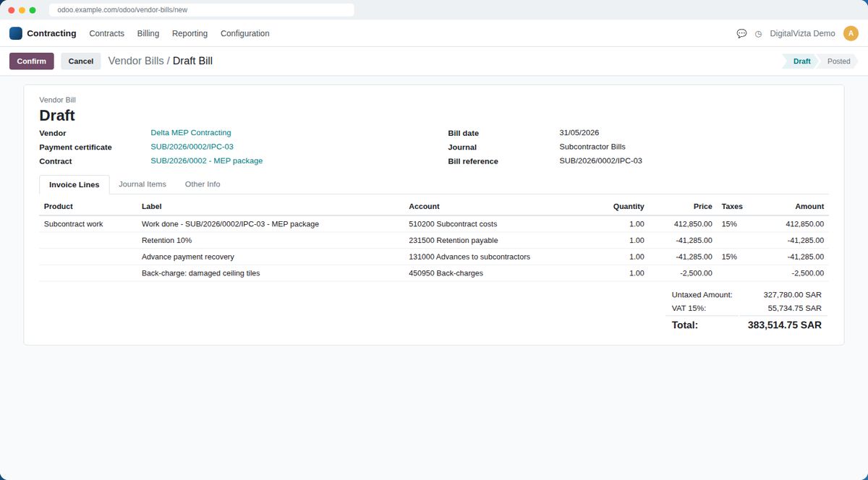Go back to Vendor Bills breadcrumb

click(136, 61)
